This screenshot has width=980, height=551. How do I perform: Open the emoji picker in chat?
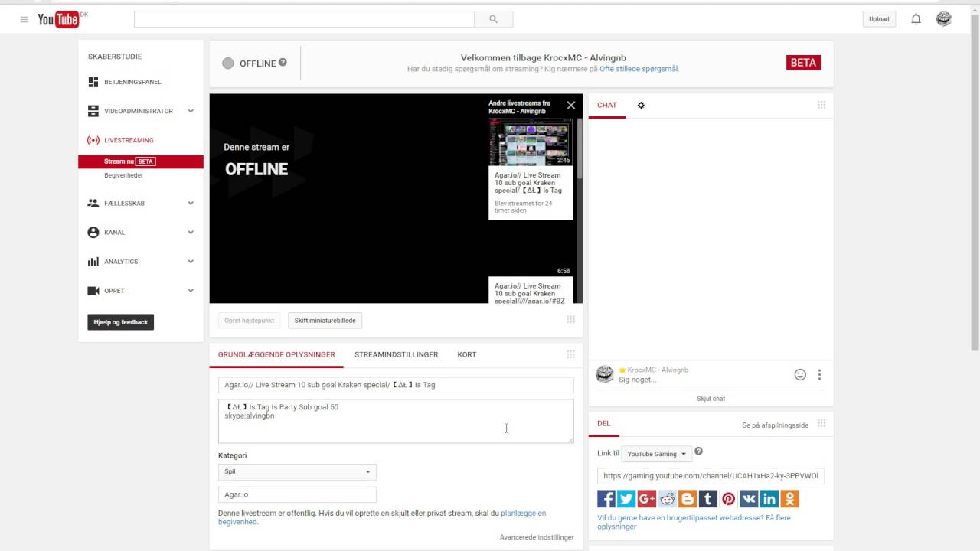800,375
